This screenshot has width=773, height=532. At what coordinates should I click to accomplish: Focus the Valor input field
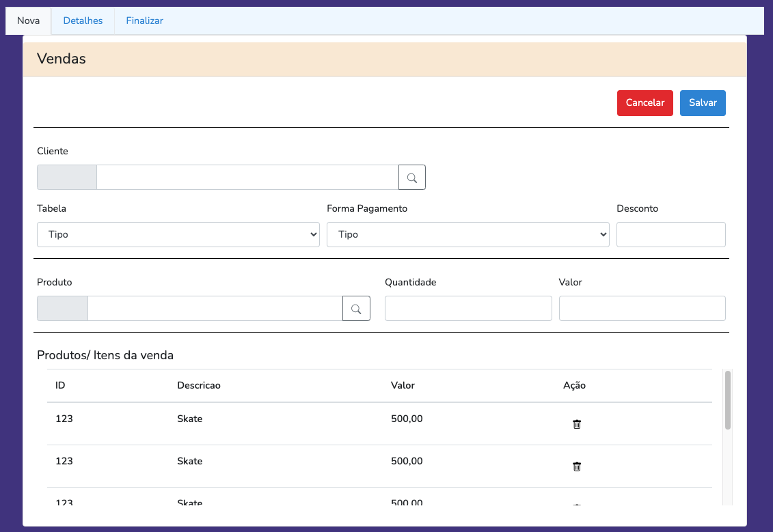click(642, 309)
